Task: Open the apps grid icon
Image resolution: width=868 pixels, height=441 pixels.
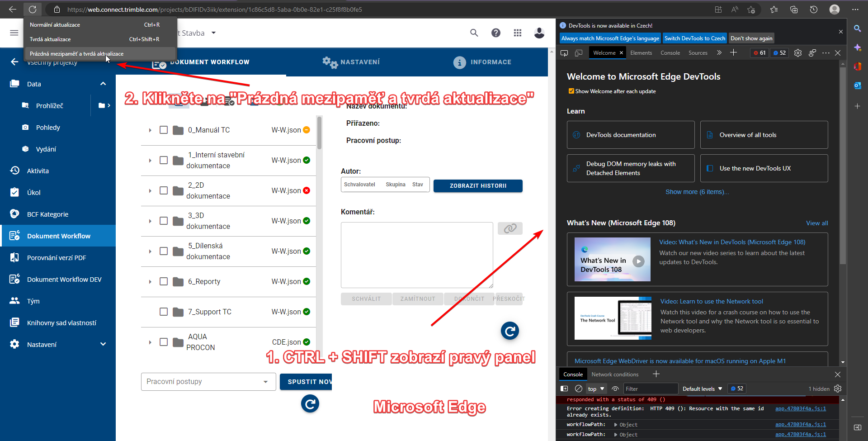Action: tap(518, 33)
